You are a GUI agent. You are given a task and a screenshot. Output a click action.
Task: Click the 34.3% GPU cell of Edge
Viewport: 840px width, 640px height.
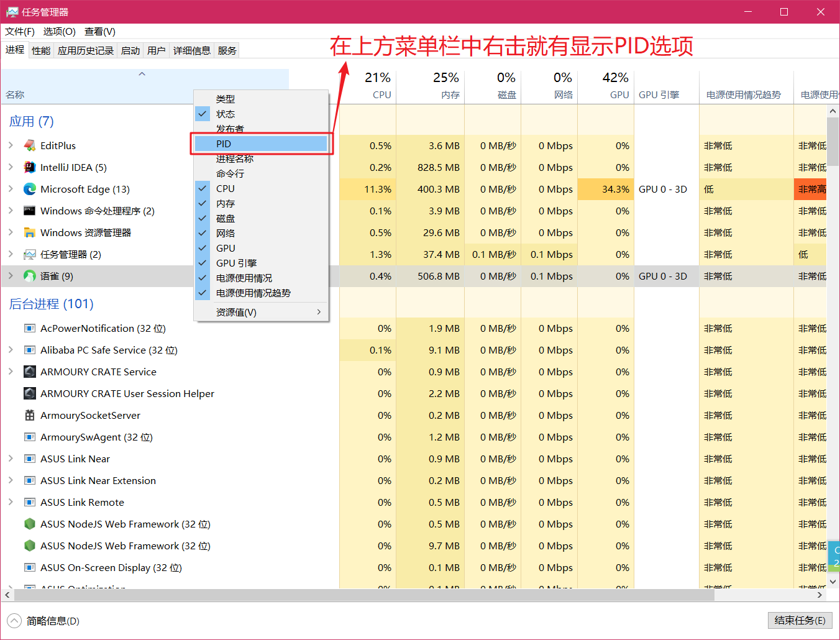coord(606,189)
